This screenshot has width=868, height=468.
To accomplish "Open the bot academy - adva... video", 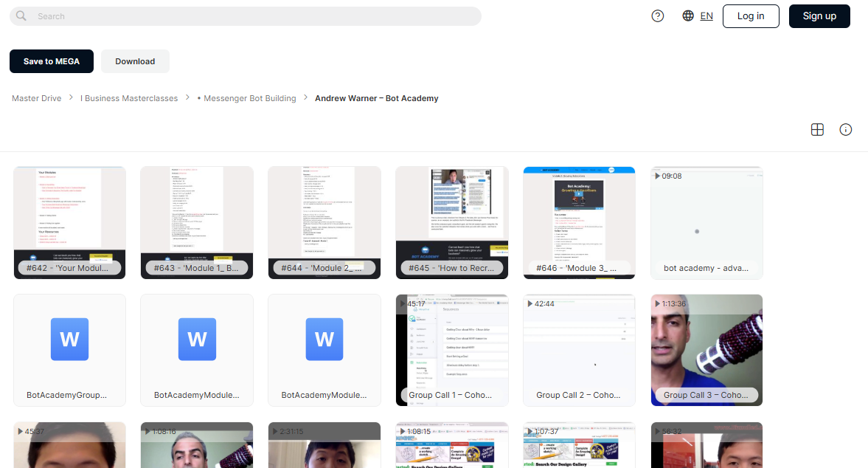I will coord(707,223).
